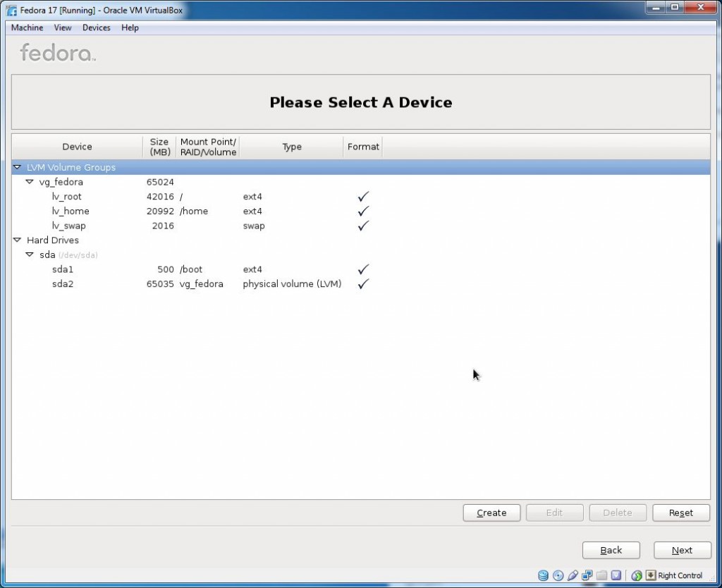The height and width of the screenshot is (588, 722).
Task: Open the Help menu
Action: tap(130, 27)
